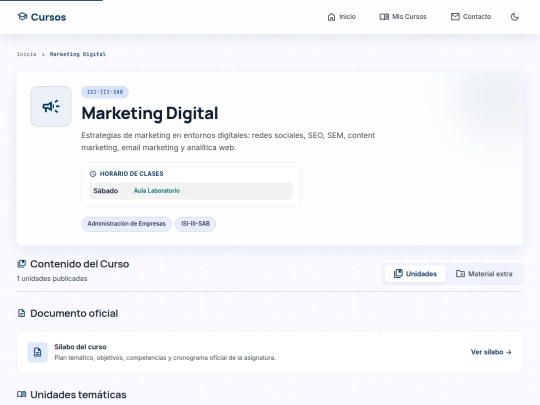The image size is (540, 405).
Task: Toggle dark mode with the moon icon
Action: click(x=515, y=17)
